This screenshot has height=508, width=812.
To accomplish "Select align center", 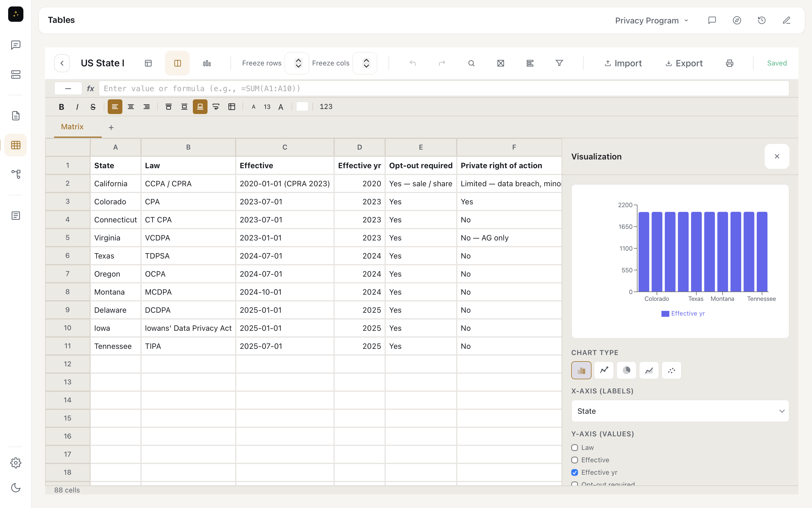I will (x=131, y=107).
